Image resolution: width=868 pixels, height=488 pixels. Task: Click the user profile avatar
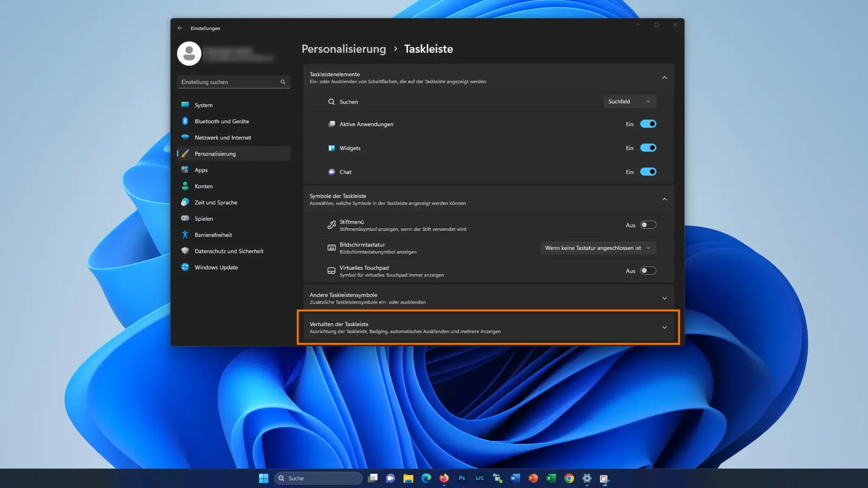[189, 53]
